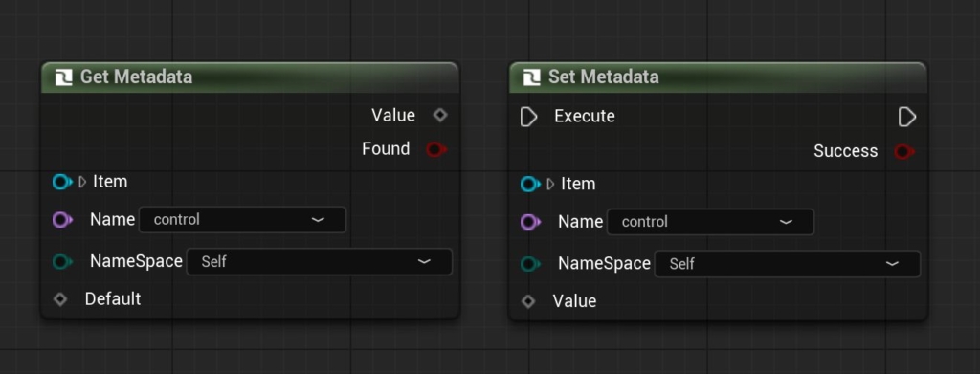Click the red Found output pin

pos(436,149)
